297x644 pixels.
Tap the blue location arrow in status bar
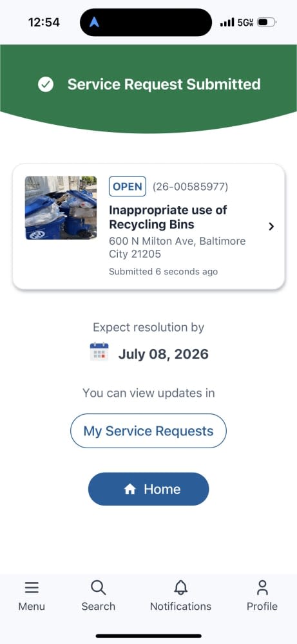(94, 22)
